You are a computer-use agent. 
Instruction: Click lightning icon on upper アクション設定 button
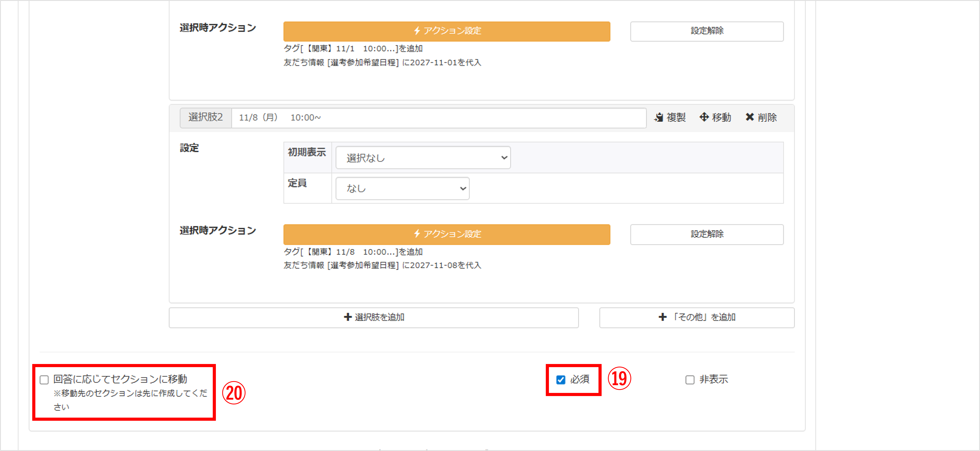[x=417, y=31]
